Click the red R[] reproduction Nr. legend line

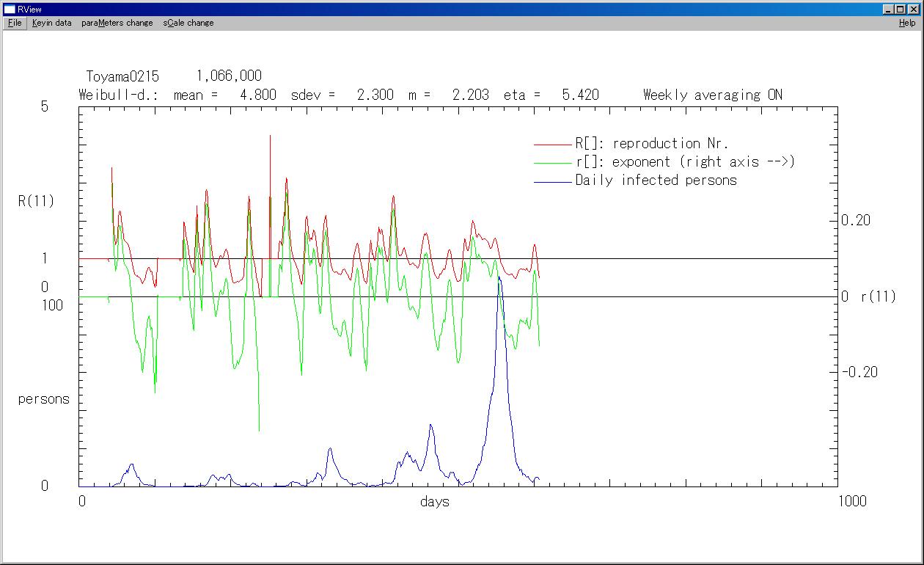552,145
